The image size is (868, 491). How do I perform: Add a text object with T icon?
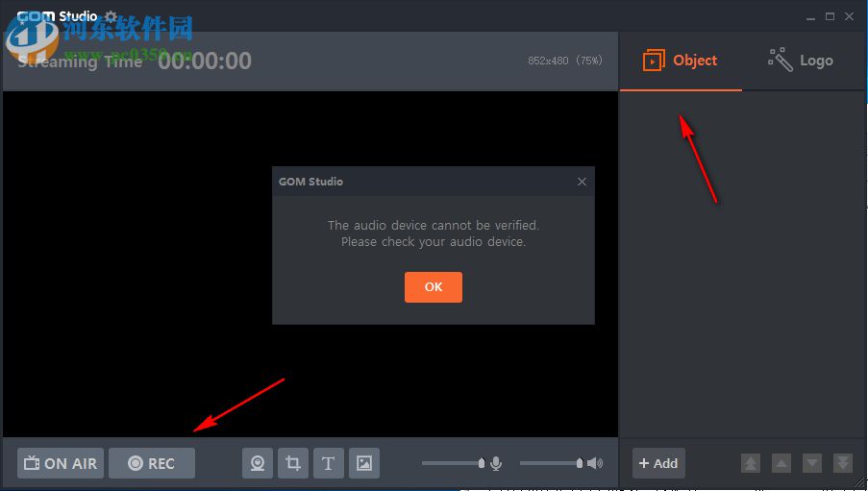point(329,463)
